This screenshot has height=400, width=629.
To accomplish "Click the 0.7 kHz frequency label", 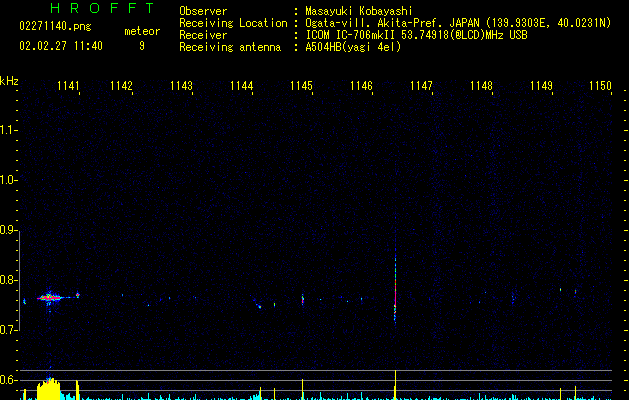I will (x=7, y=330).
